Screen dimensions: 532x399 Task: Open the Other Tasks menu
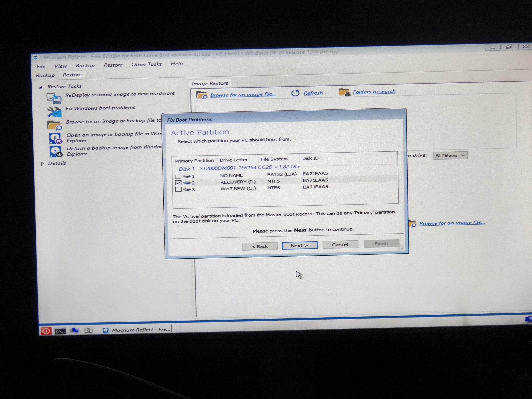click(x=147, y=64)
